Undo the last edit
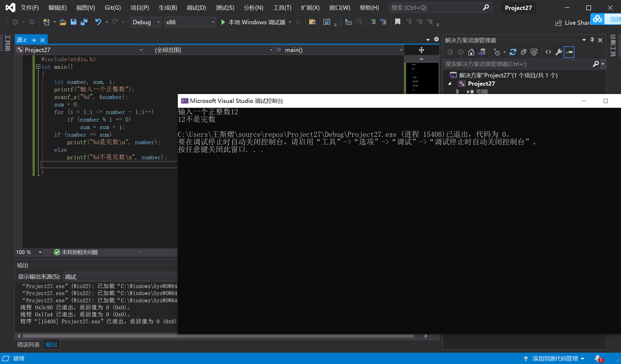This screenshot has height=364, width=621. (x=98, y=22)
